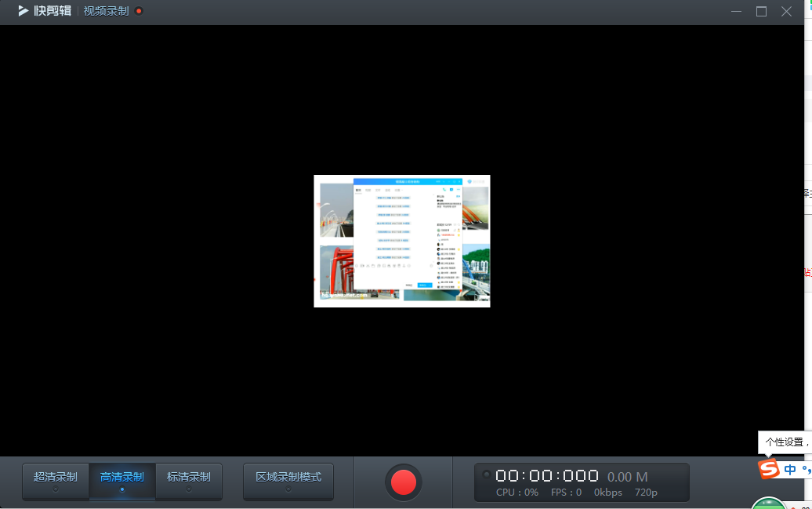Click the red dot beside 视频录制

click(x=139, y=11)
